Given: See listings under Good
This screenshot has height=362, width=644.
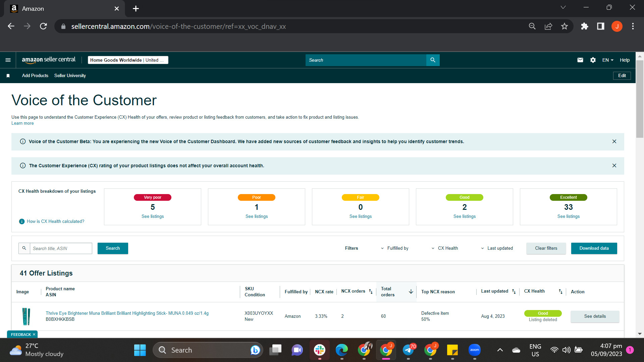Looking at the screenshot, I should pos(465,217).
